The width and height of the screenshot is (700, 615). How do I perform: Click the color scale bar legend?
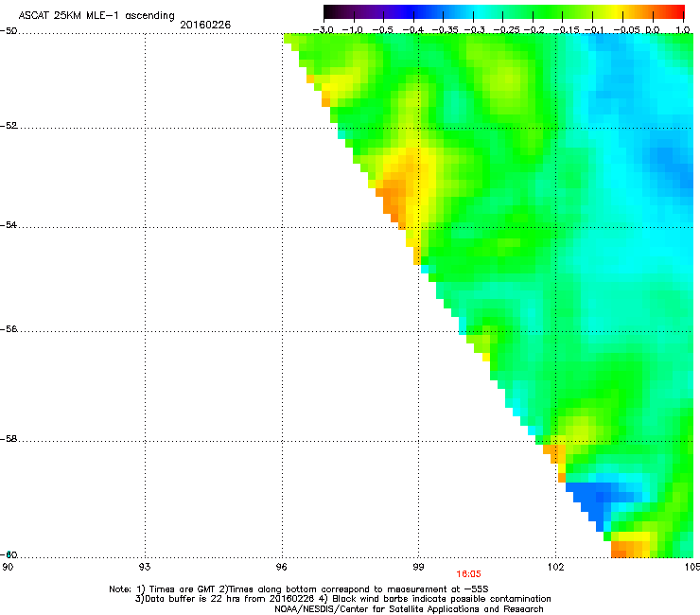coord(503,12)
